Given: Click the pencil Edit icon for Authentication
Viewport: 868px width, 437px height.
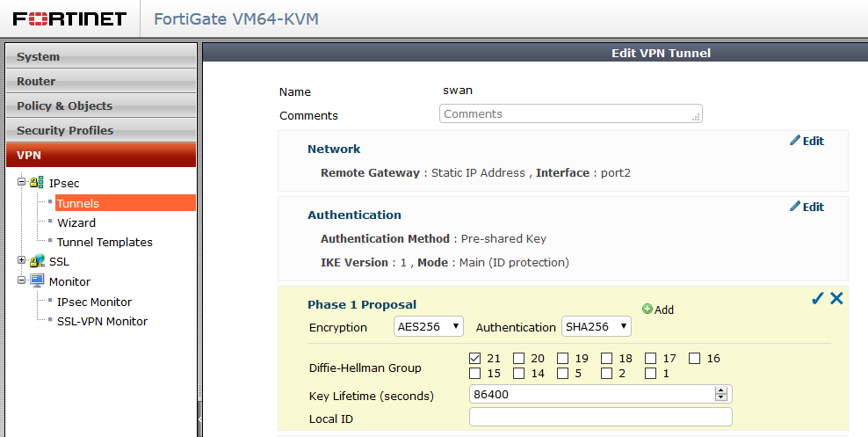Looking at the screenshot, I should 795,207.
